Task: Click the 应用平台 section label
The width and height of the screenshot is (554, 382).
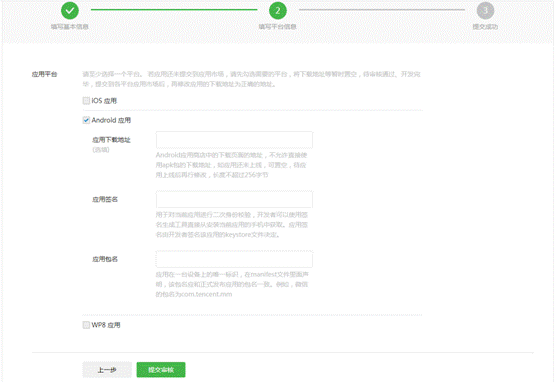Action: click(x=45, y=74)
